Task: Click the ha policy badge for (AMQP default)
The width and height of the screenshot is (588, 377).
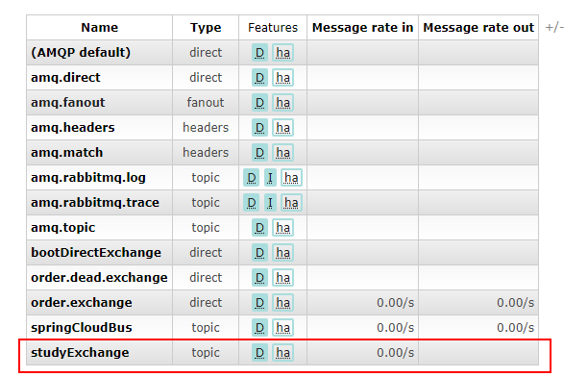Action: click(x=282, y=53)
